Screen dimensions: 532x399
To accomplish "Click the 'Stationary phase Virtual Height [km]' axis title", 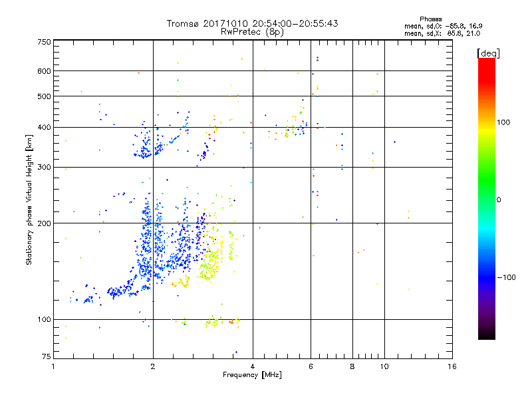I will click(29, 199).
